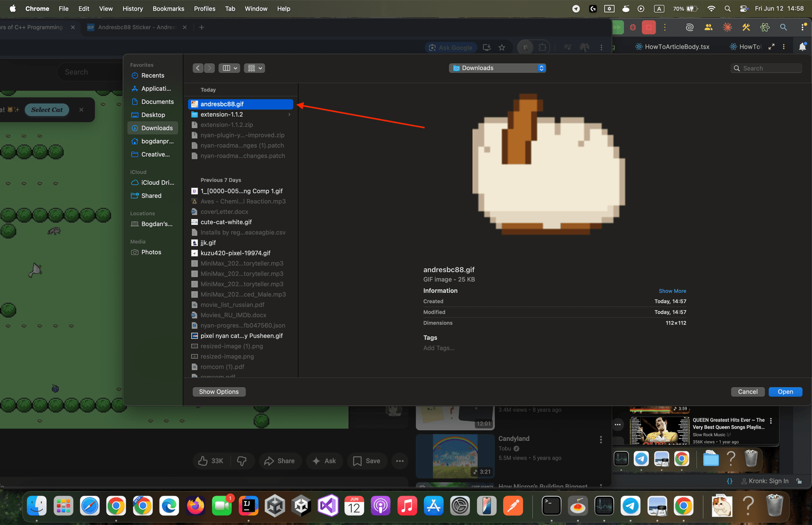The width and height of the screenshot is (812, 525).
Task: Click the Open button
Action: (785, 392)
